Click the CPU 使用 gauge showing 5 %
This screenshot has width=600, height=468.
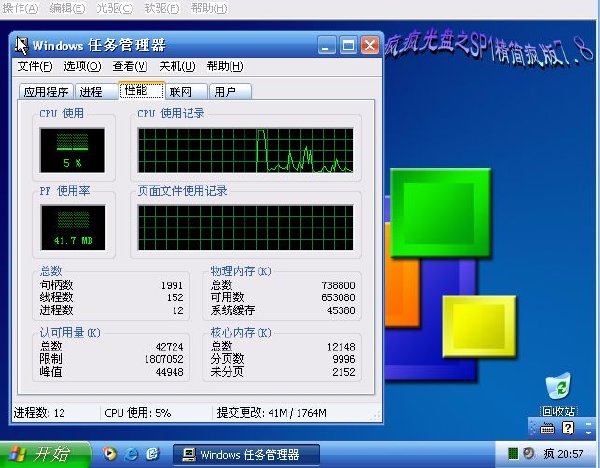pos(72,150)
